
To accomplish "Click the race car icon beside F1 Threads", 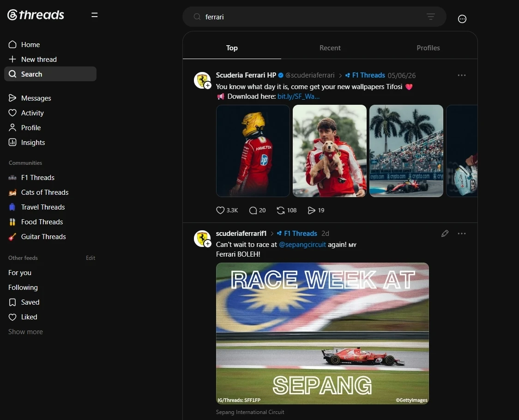I will (12, 178).
